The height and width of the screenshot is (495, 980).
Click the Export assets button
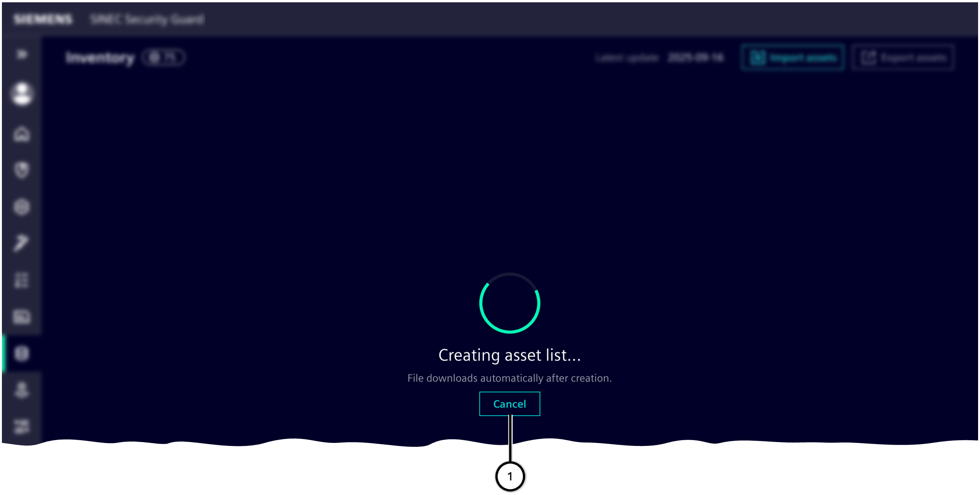click(x=903, y=58)
